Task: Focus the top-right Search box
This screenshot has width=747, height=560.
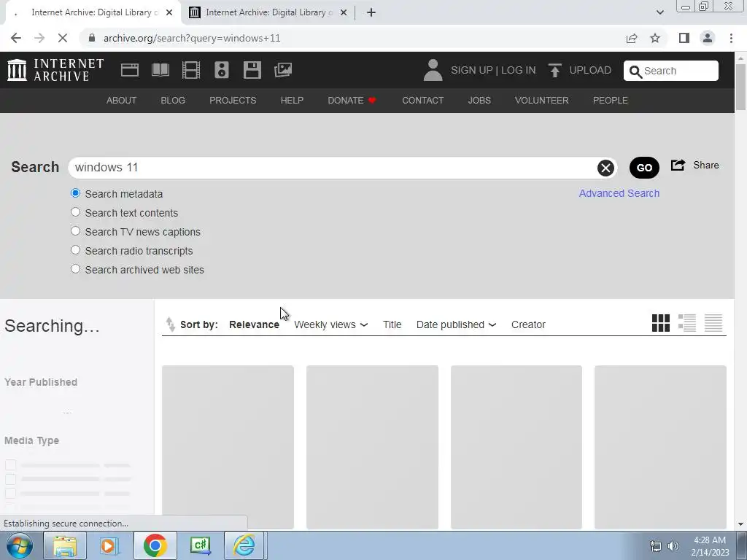Action: pyautogui.click(x=671, y=71)
